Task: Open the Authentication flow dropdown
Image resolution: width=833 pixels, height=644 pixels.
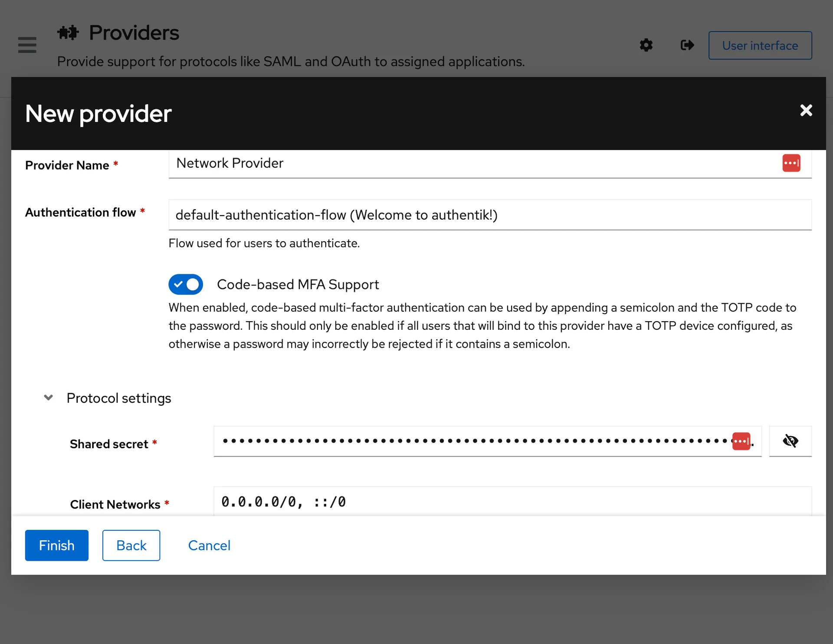Action: coord(489,215)
